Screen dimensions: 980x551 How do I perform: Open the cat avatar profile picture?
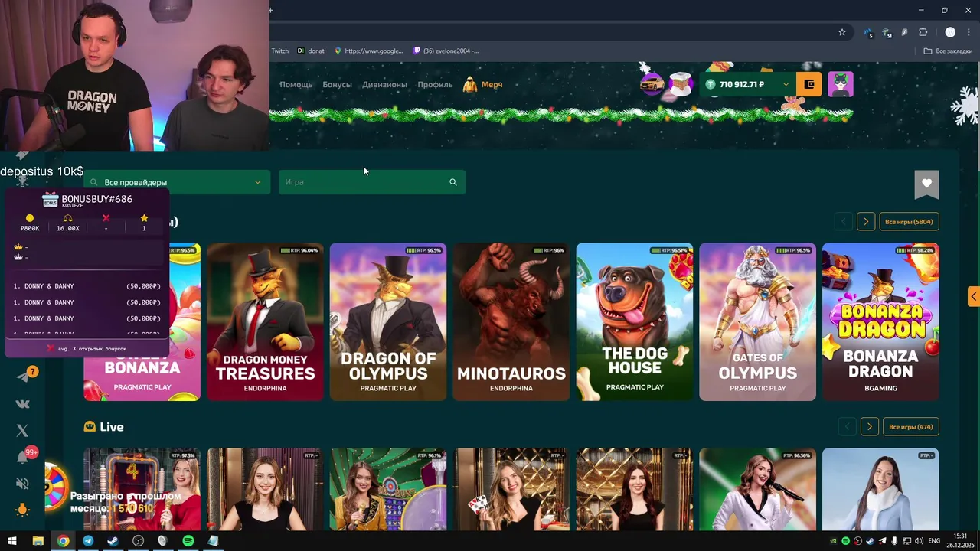tap(841, 84)
